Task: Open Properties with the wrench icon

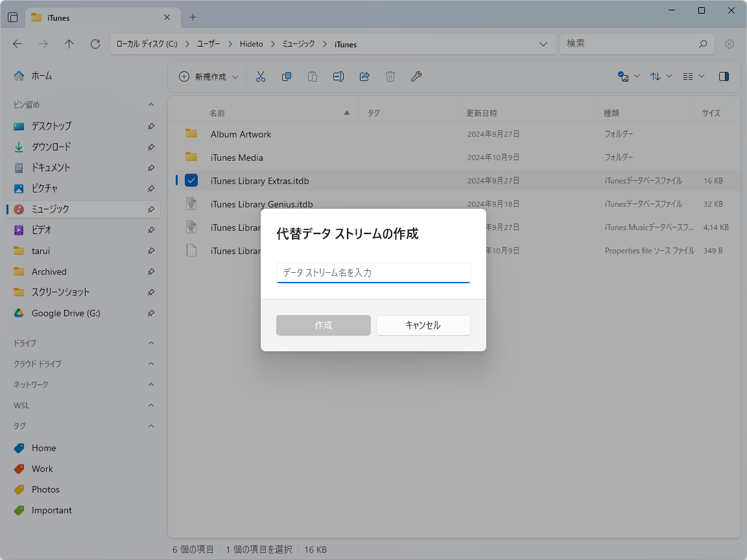Action: tap(416, 76)
